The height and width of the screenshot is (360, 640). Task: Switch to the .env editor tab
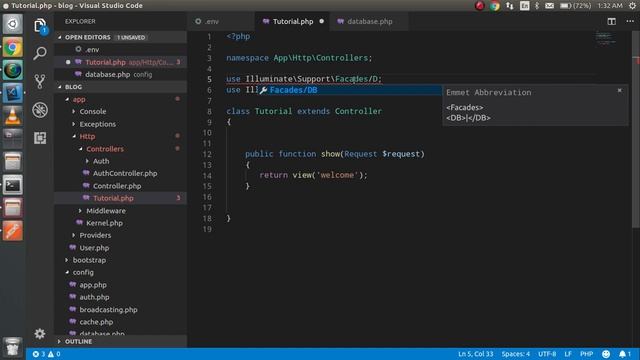pyautogui.click(x=221, y=21)
